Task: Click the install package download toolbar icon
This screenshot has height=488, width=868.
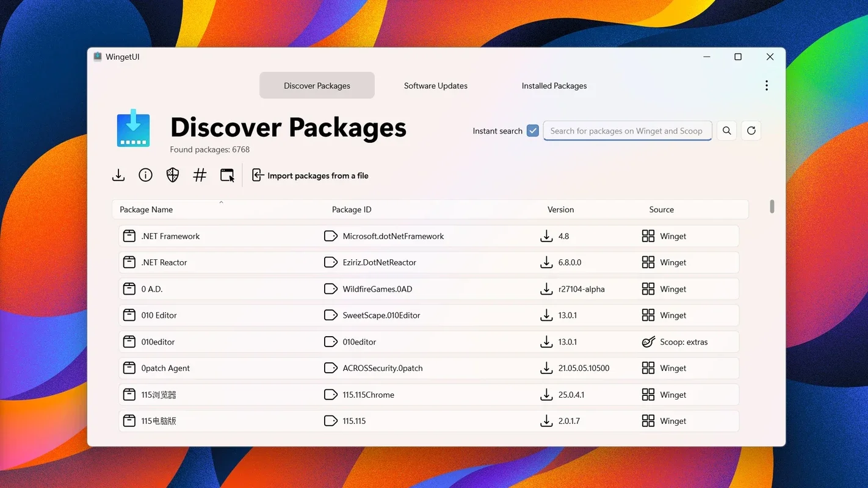Action: pos(118,176)
